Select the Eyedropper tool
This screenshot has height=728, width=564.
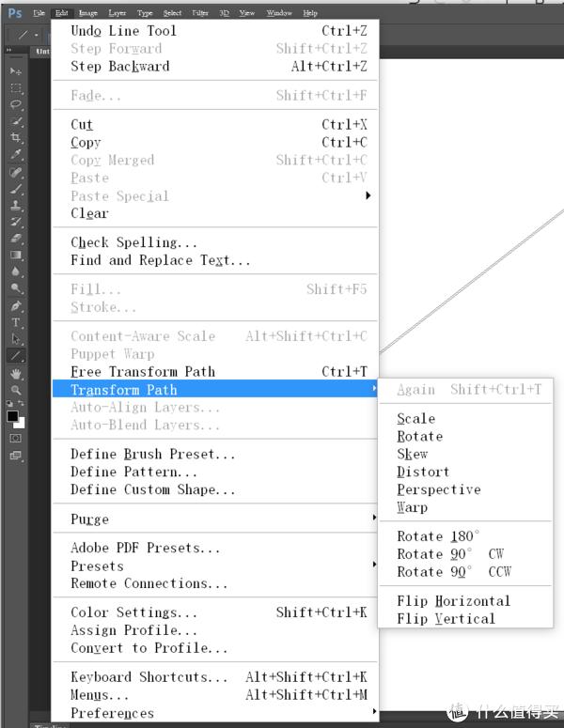16,154
